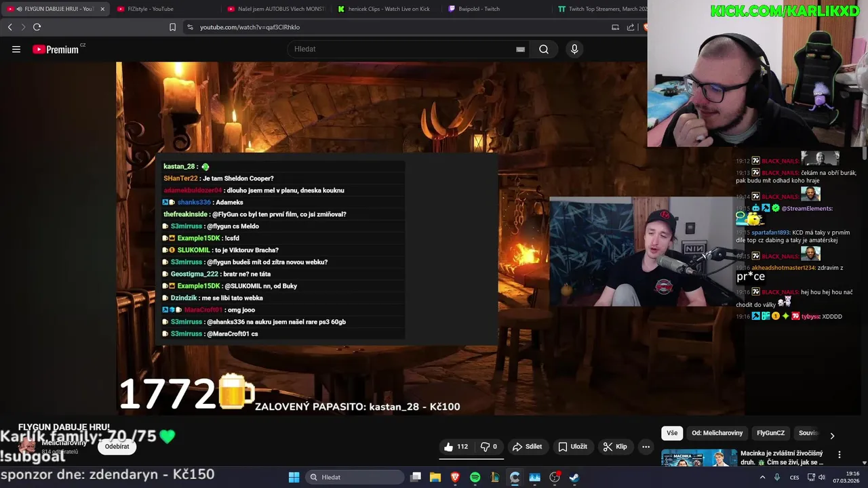The image size is (868, 488).
Task: Go forward with browser forward arrow
Action: point(23,27)
